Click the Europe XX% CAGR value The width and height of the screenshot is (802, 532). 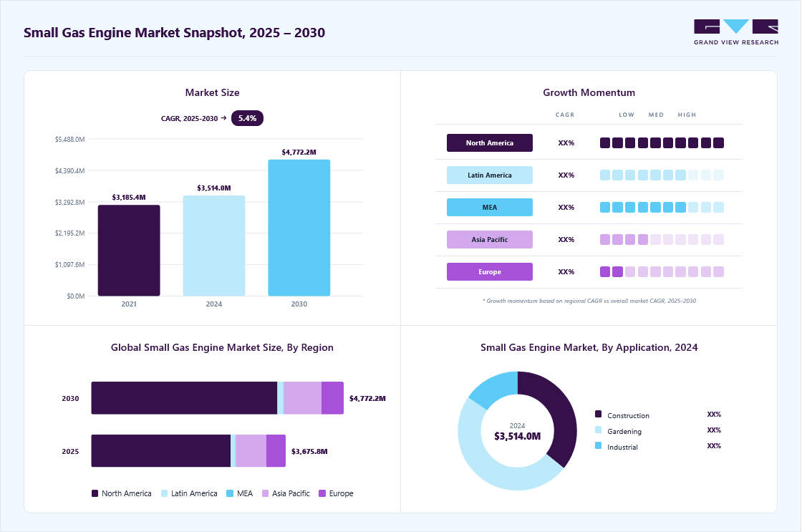pos(566,271)
